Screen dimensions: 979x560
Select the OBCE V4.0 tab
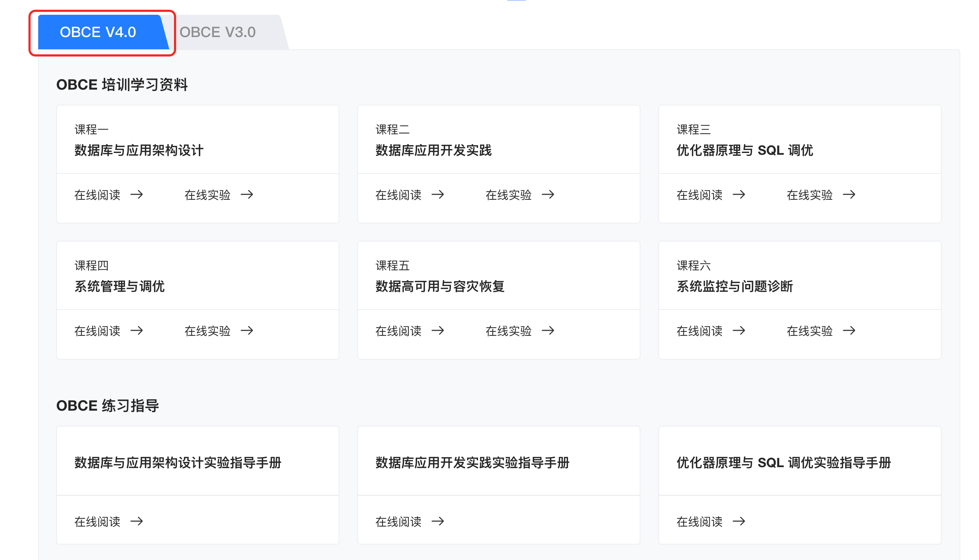(x=98, y=32)
